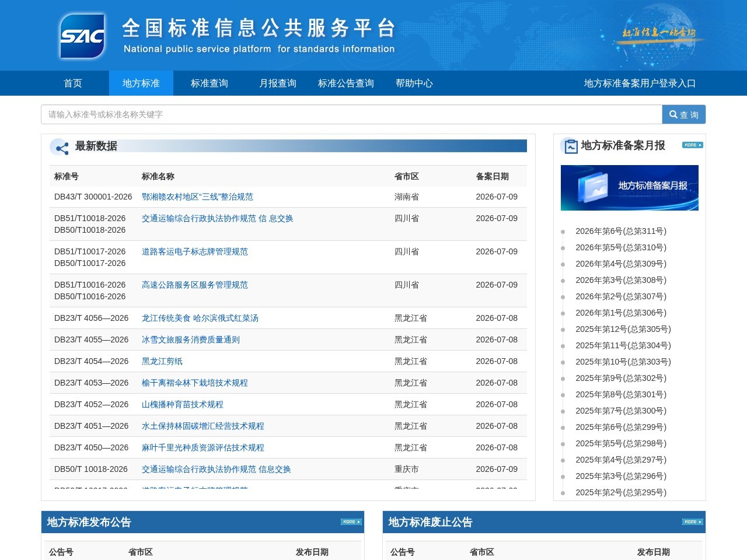
Task: Open 高速公路服务区服务管理规范 link
Action: pyautogui.click(x=195, y=285)
